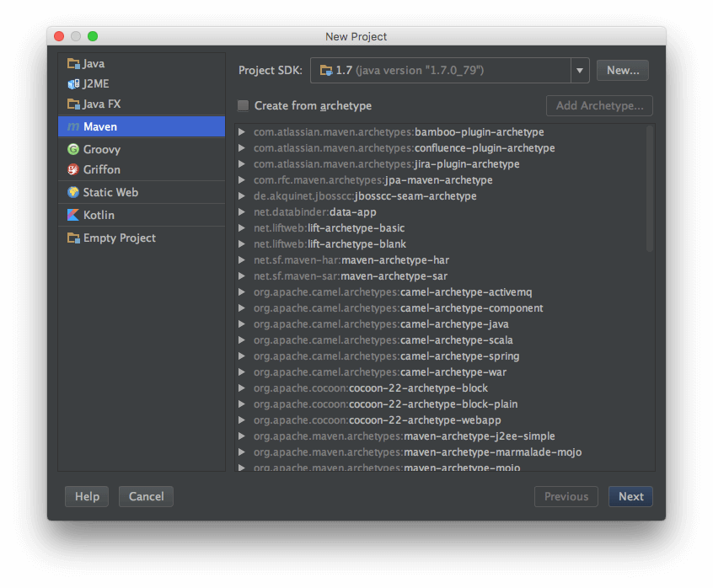The width and height of the screenshot is (713, 588).
Task: Expand camel-archetype-component node
Action: point(242,308)
